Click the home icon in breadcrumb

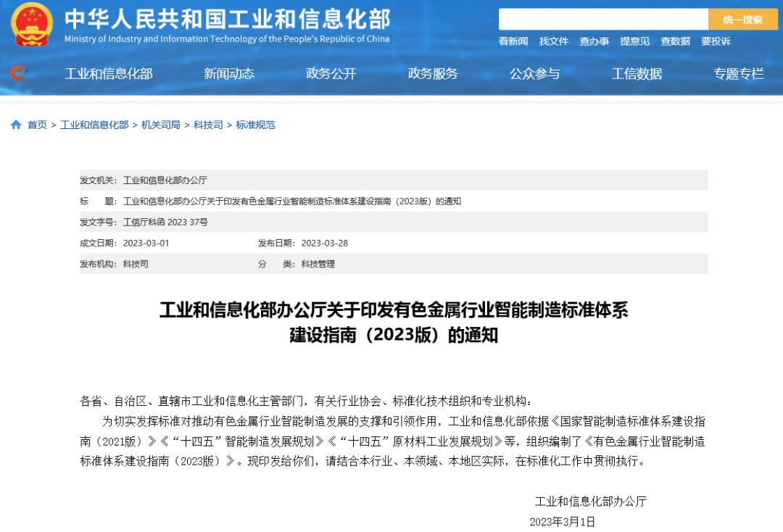(x=16, y=125)
